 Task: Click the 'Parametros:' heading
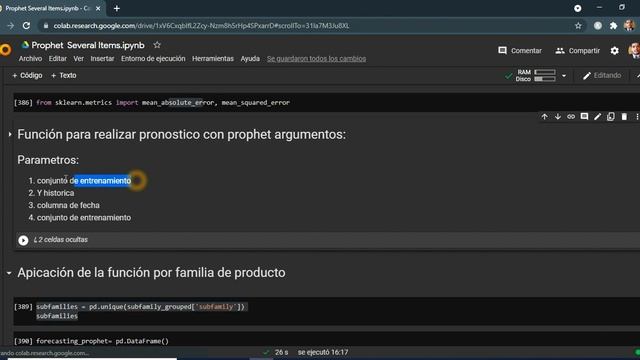point(48,160)
